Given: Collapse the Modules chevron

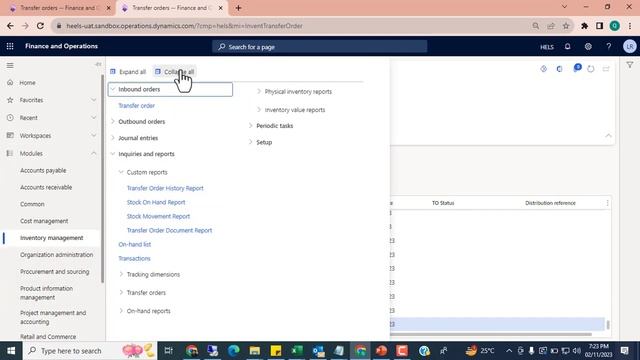Looking at the screenshot, I should [x=93, y=153].
